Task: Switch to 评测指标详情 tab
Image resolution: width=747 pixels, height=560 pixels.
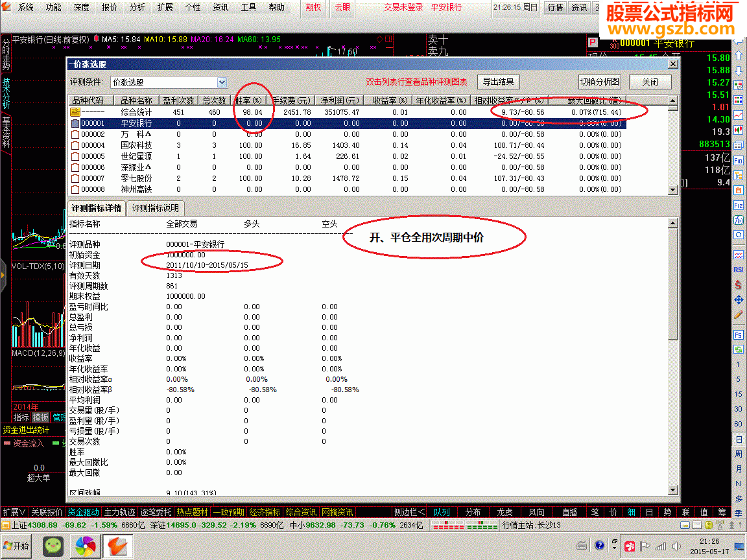Action: [97, 208]
